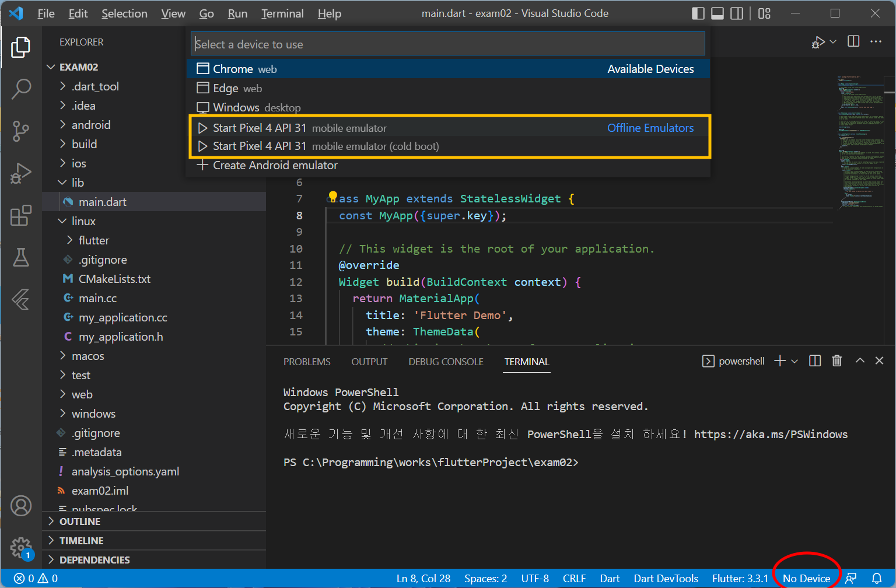Open the File menu
The width and height of the screenshot is (896, 588).
(x=46, y=13)
